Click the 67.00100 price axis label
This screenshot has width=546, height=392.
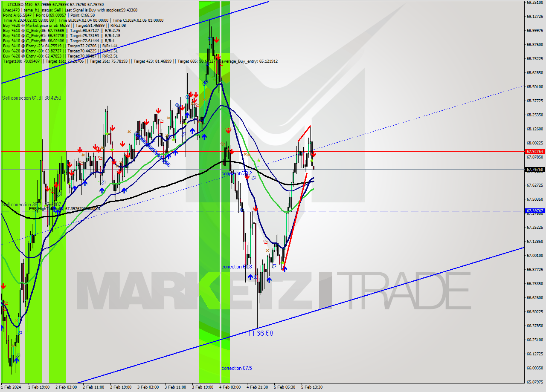click(534, 255)
